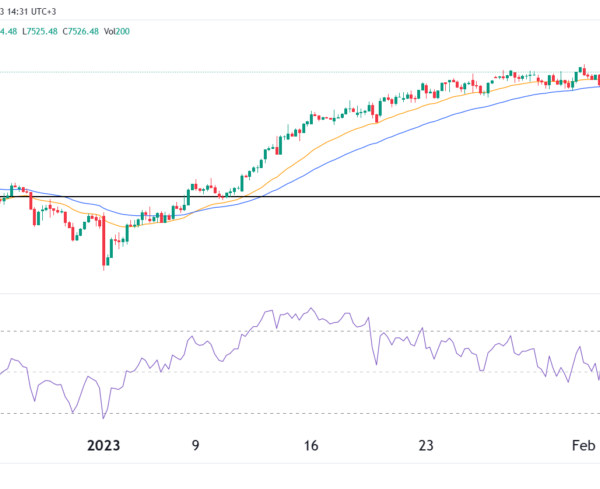The image size is (600, 489).
Task: Click the middle dashed RSI level line
Action: tap(300, 372)
